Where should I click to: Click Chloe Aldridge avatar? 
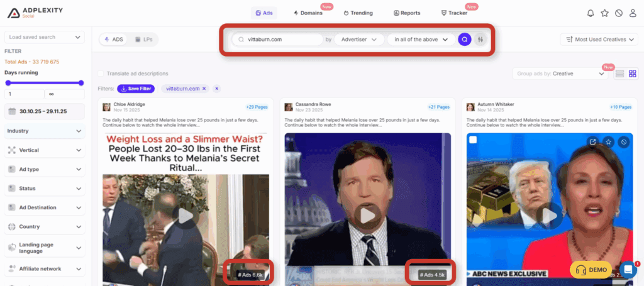tap(107, 107)
